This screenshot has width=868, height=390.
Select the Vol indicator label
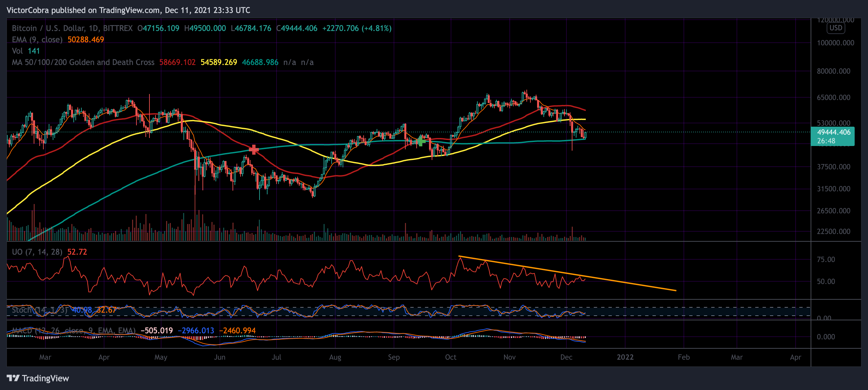pos(17,51)
